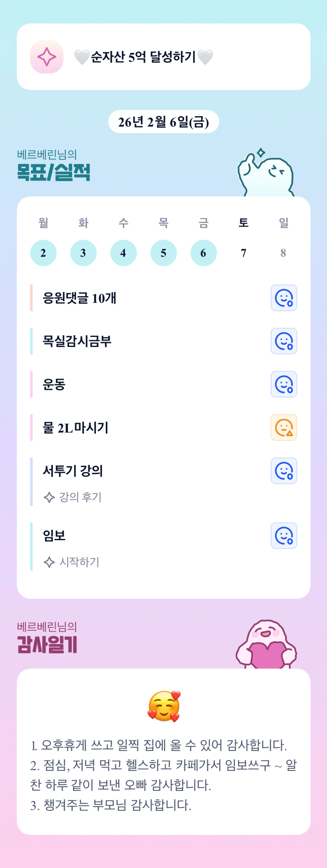Click smiley icon for 서투기 강의
The width and height of the screenshot is (327, 868).
click(x=284, y=471)
